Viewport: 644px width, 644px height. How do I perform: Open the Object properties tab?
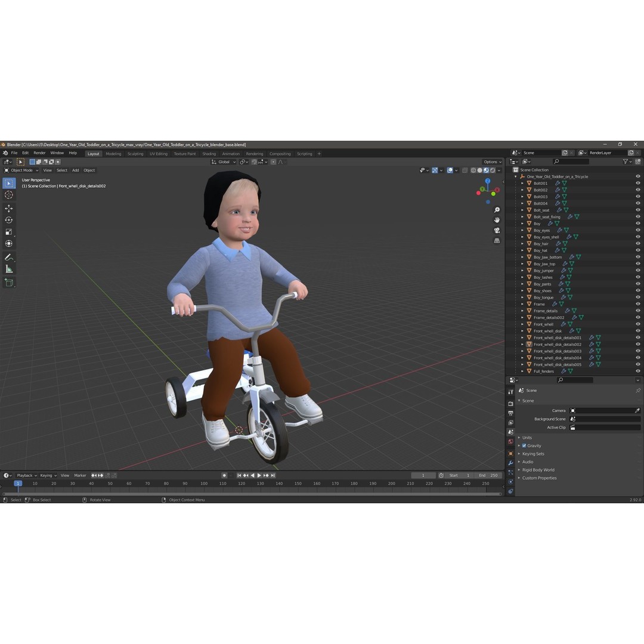point(510,454)
